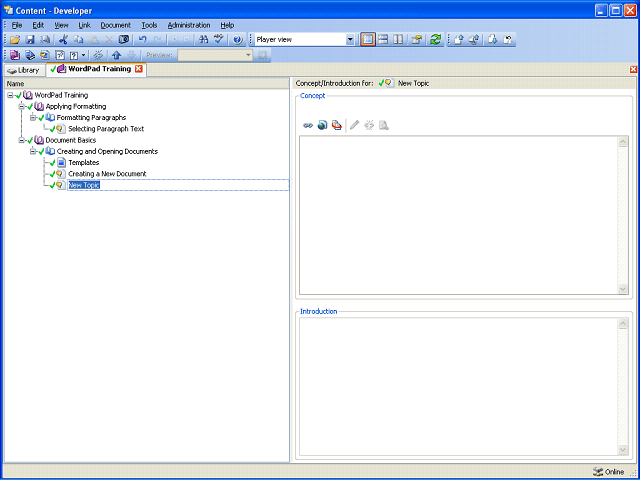Click the Name column header
The height and width of the screenshot is (480, 640).
[x=147, y=84]
